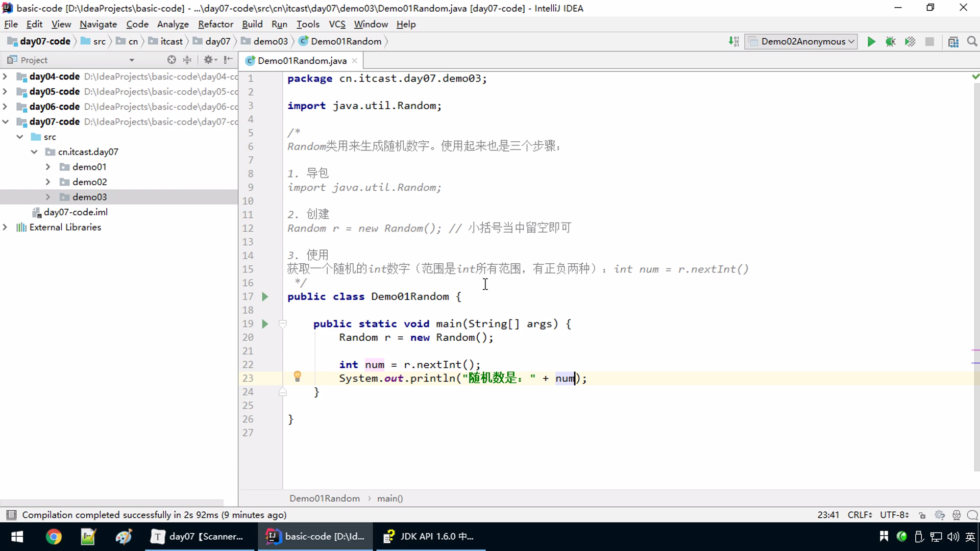This screenshot has width=980, height=551.
Task: Click Scroll from Source target icon
Action: click(171, 60)
